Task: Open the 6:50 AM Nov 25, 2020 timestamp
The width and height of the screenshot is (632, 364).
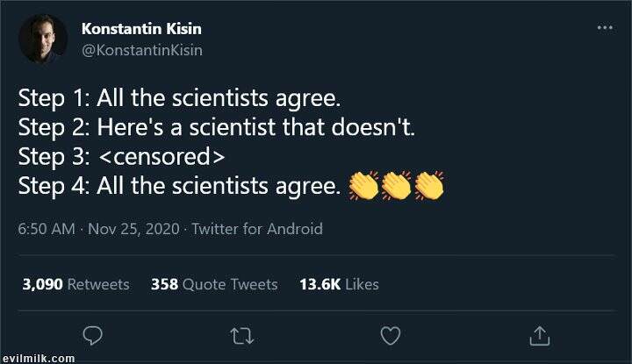Action: point(97,229)
